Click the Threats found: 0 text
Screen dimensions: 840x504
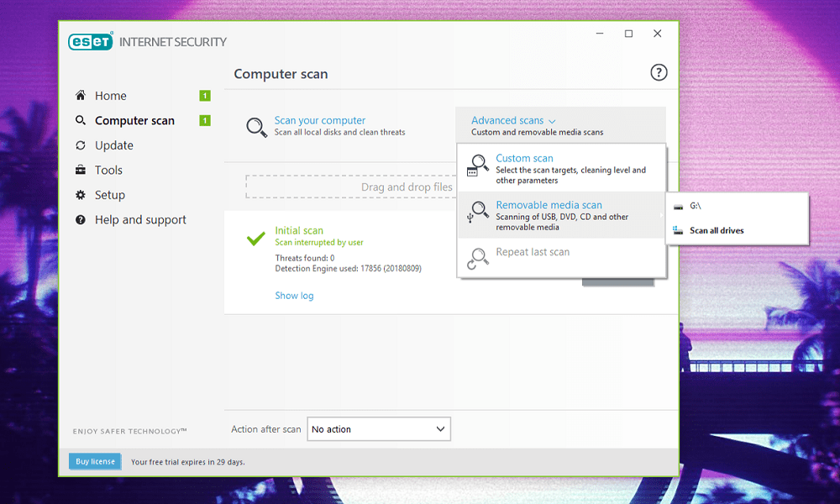click(305, 258)
